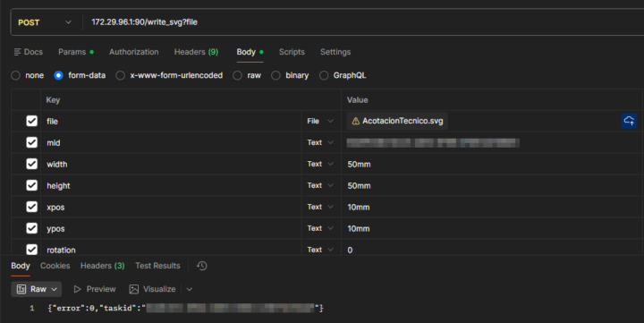The image size is (644, 323).
Task: Open the Settings tab
Action: (x=335, y=52)
